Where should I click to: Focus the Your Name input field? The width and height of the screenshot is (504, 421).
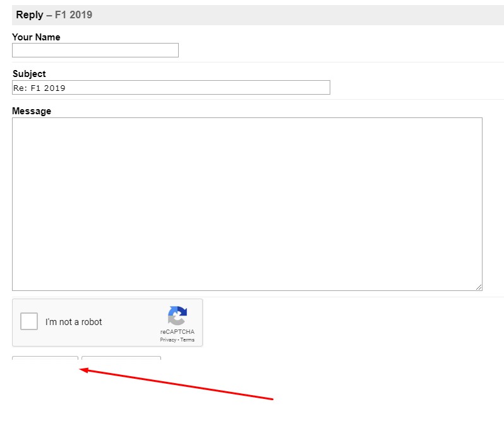tap(95, 50)
